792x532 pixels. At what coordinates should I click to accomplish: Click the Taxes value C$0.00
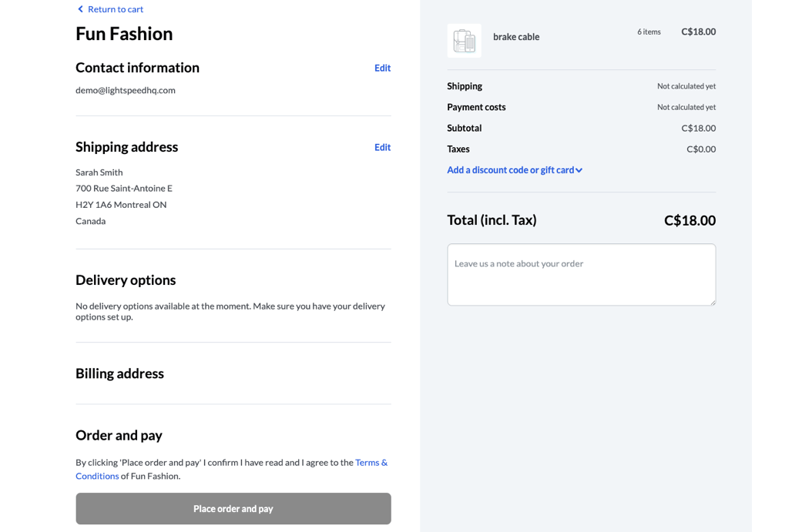point(701,149)
